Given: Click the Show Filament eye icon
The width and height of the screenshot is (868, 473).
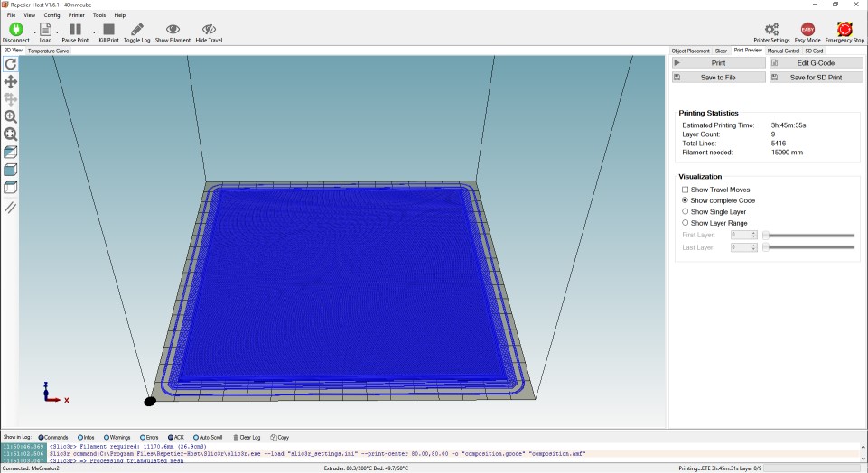Looking at the screenshot, I should tap(173, 30).
